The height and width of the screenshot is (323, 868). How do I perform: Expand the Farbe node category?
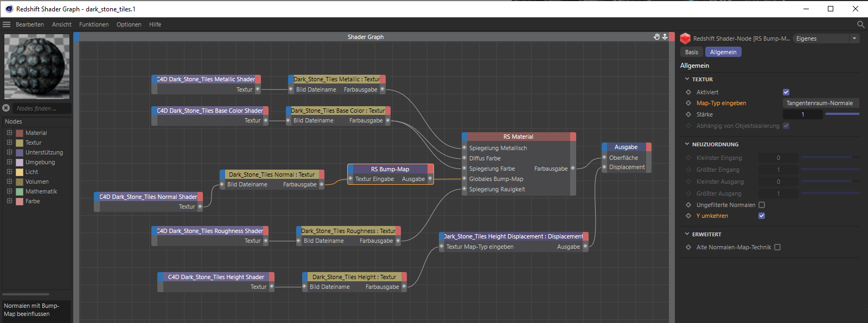click(9, 201)
